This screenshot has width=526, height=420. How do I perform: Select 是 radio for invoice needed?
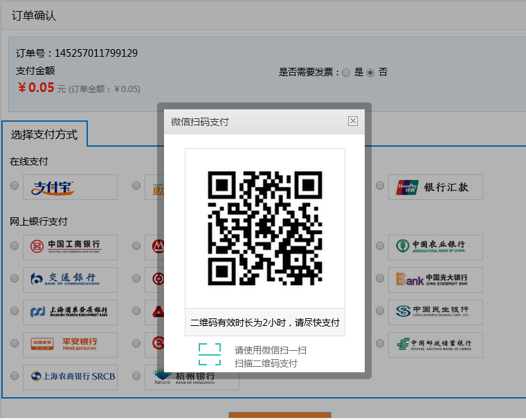point(346,73)
